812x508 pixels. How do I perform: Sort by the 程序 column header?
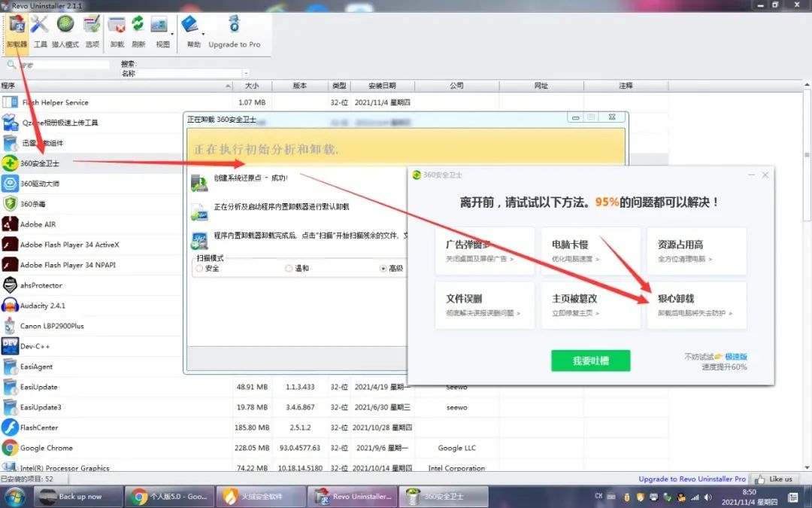(117, 86)
